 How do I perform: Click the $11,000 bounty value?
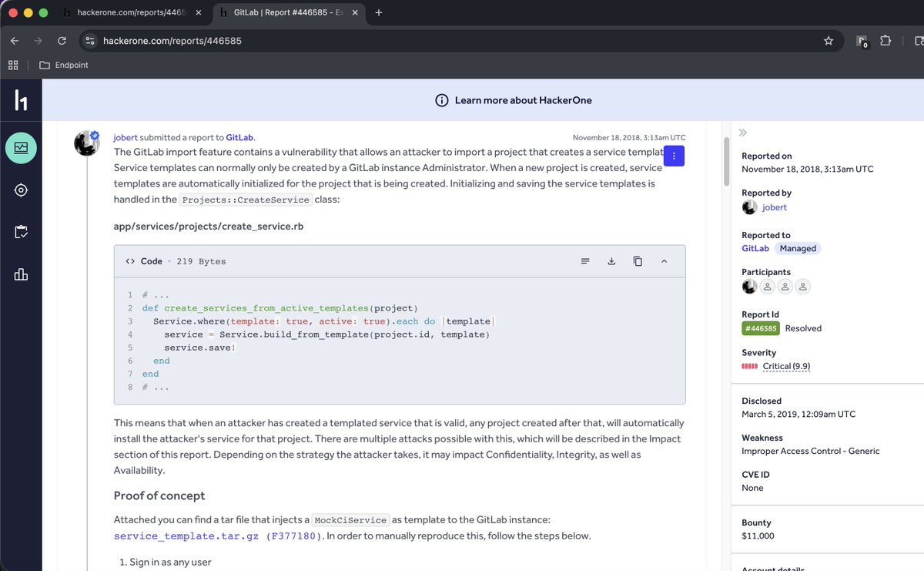758,536
